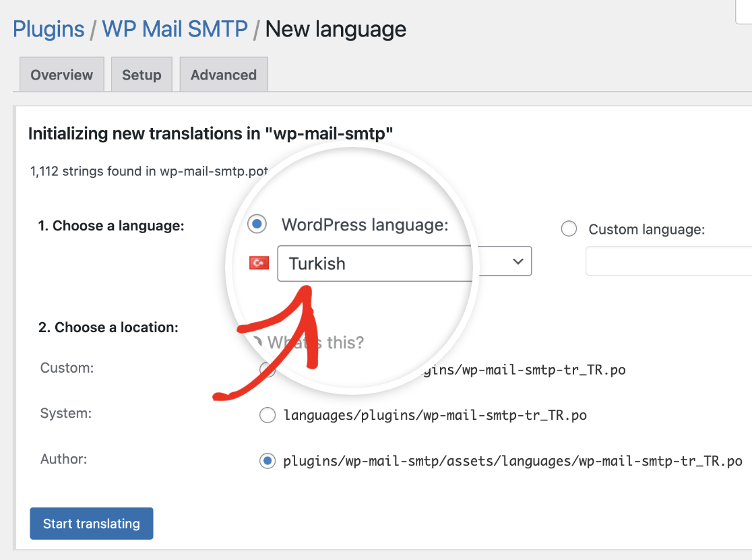Click the "Custom:" location label
The width and height of the screenshot is (752, 560).
[67, 368]
